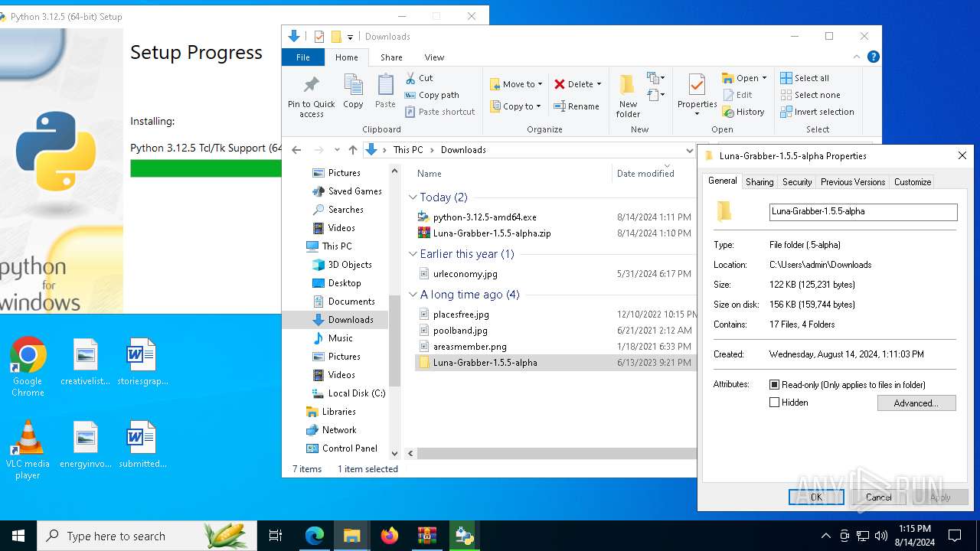Click the Back navigation arrow
The width and height of the screenshot is (980, 551).
pyautogui.click(x=297, y=150)
